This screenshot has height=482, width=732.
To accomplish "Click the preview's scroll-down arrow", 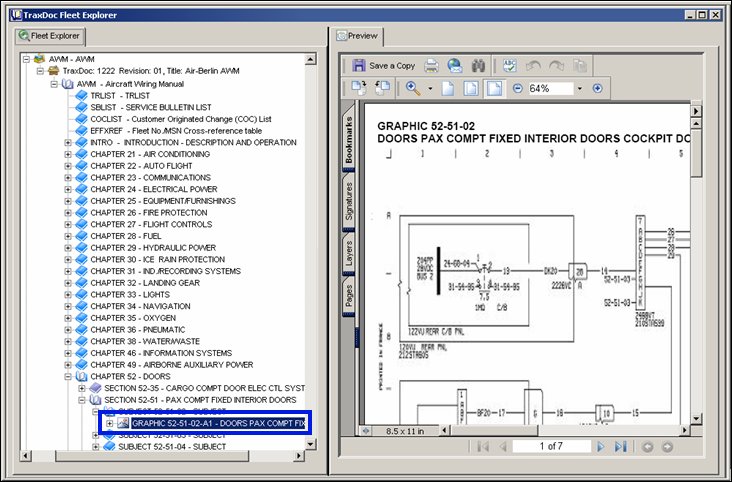I will [696, 419].
